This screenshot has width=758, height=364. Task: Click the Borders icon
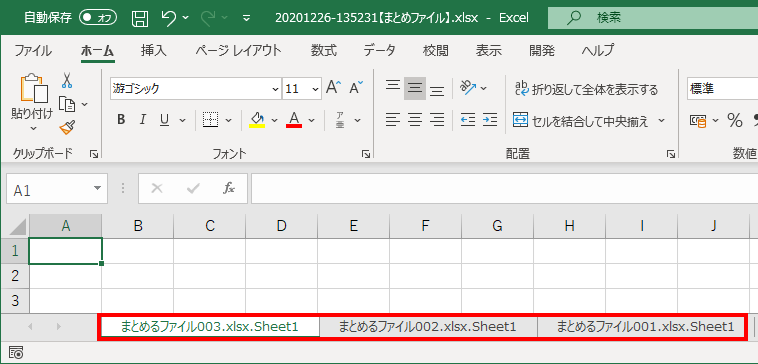coord(210,120)
